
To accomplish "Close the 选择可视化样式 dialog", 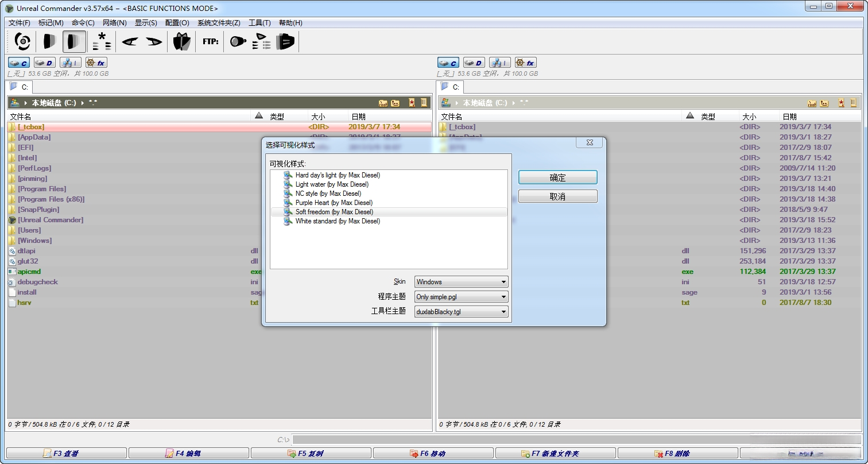I will point(590,143).
